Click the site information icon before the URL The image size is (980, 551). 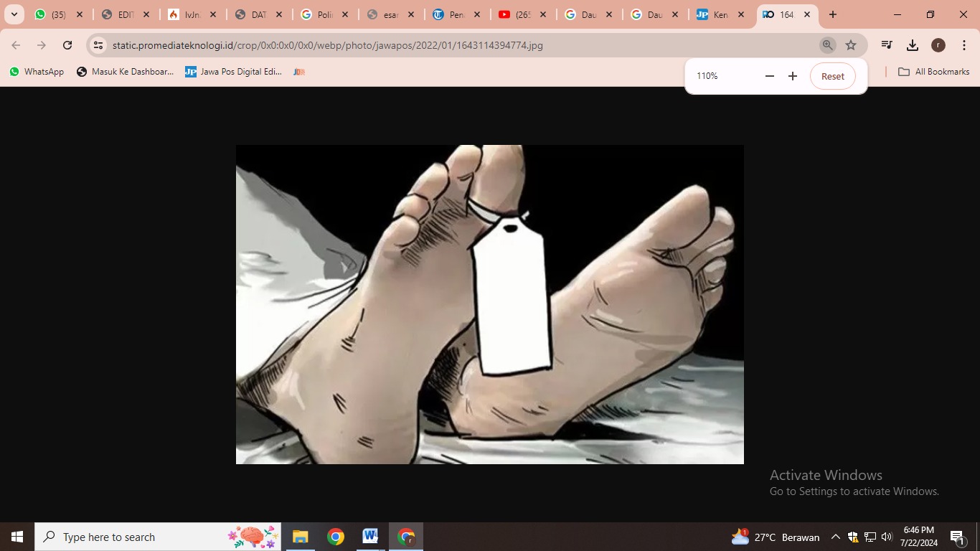98,44
